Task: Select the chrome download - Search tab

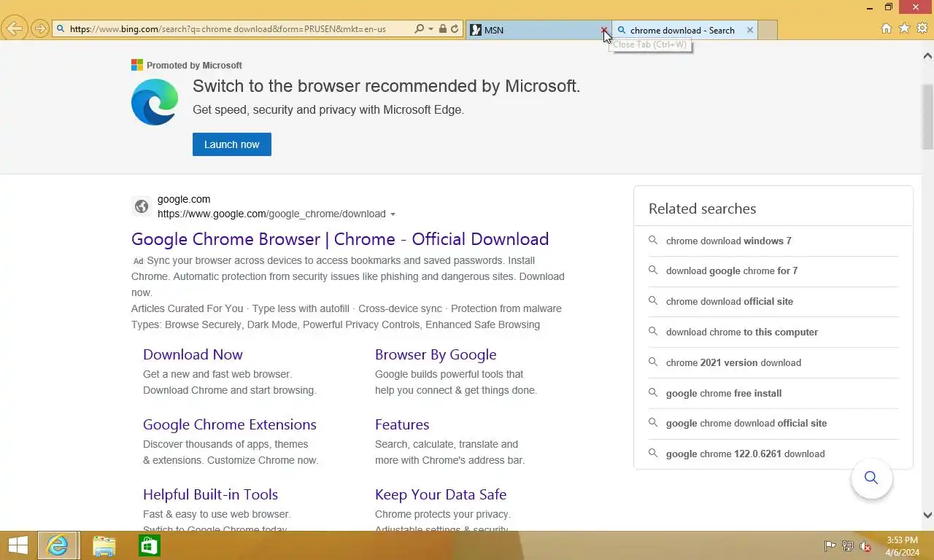Action: coord(682,30)
